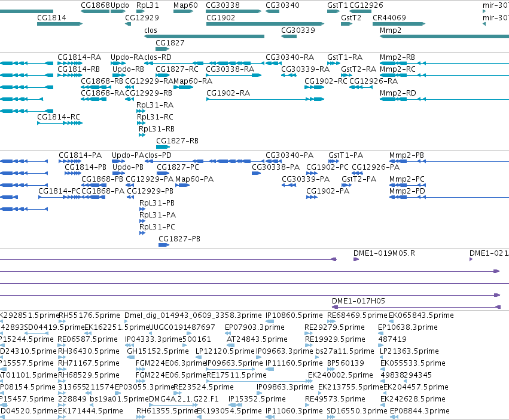Open the Map60 gene label
Image resolution: width=509 pixels, height=420 pixels.
click(185, 5)
